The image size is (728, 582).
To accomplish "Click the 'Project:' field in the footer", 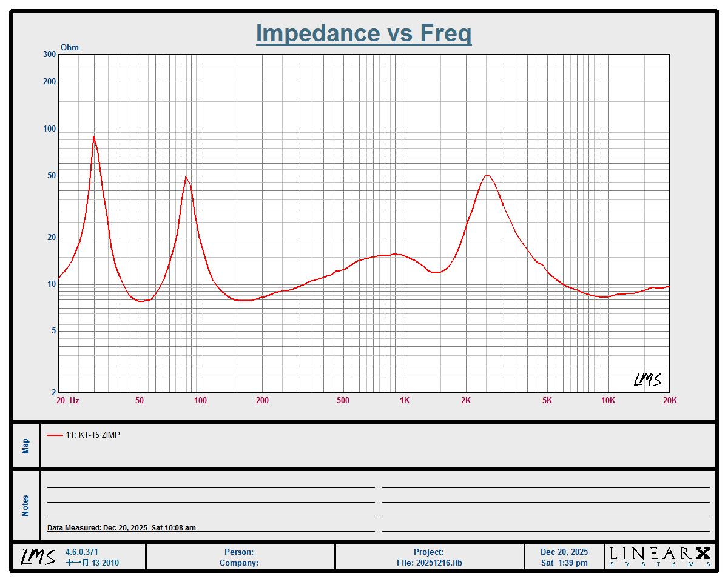I will [x=428, y=552].
